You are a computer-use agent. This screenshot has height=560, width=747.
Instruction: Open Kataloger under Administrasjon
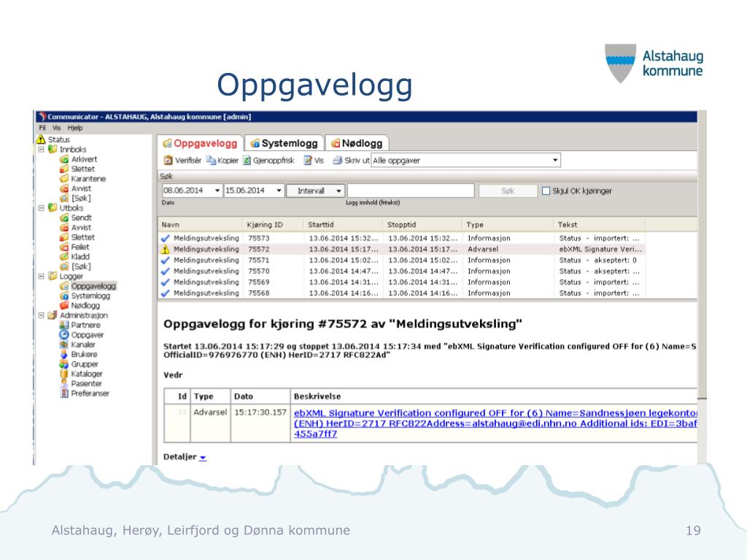tap(81, 374)
